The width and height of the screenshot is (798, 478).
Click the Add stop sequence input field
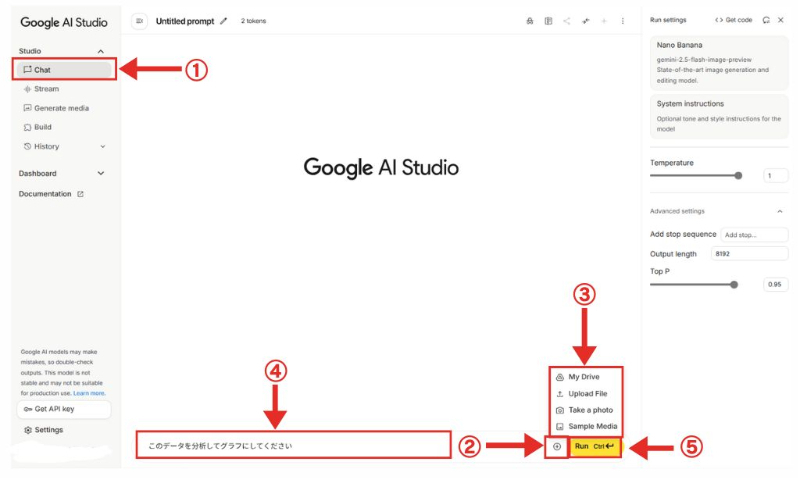(753, 235)
